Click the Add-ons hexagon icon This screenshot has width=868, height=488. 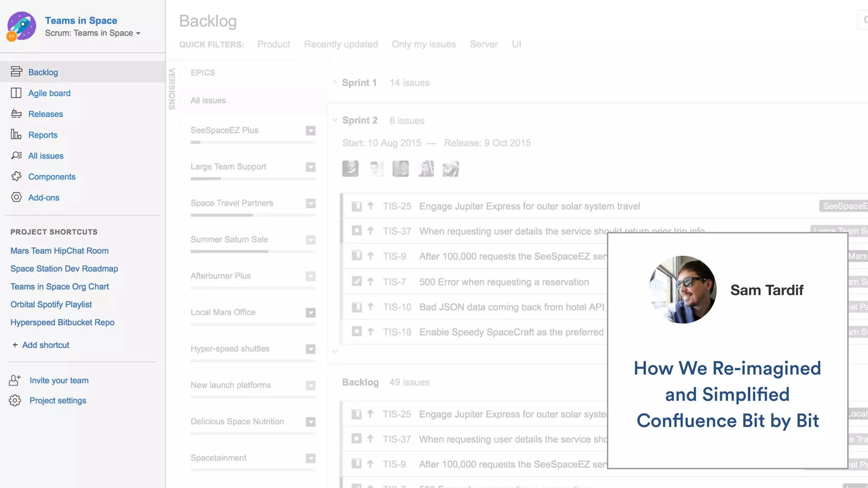(16, 197)
